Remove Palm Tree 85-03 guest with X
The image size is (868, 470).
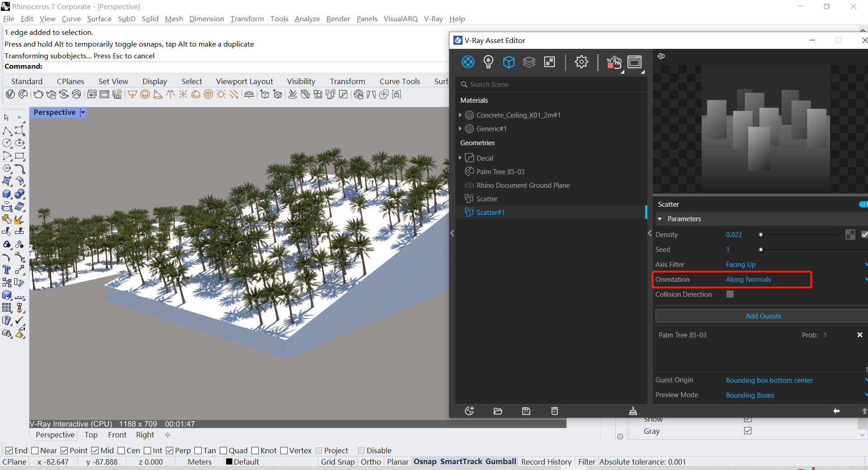pos(859,335)
